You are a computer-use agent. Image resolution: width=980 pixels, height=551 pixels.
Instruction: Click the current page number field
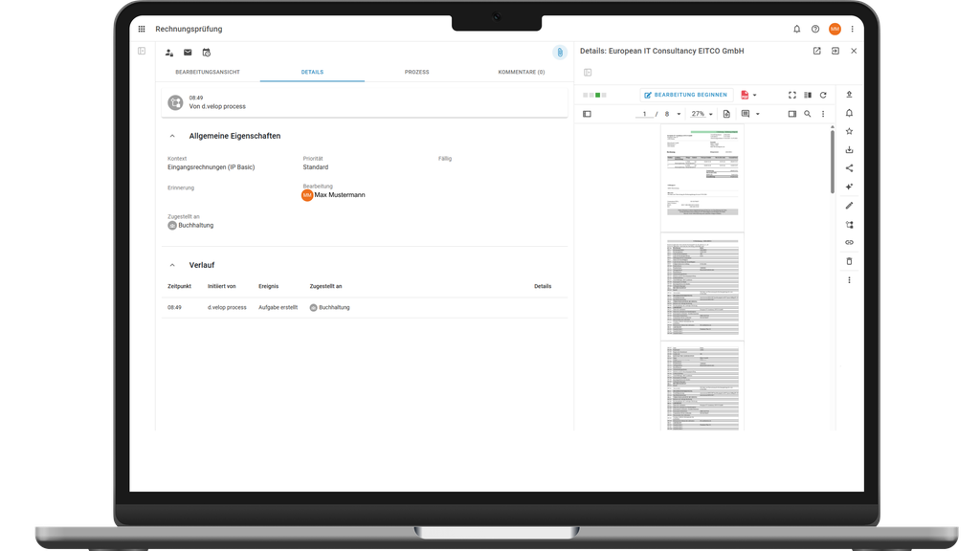644,114
